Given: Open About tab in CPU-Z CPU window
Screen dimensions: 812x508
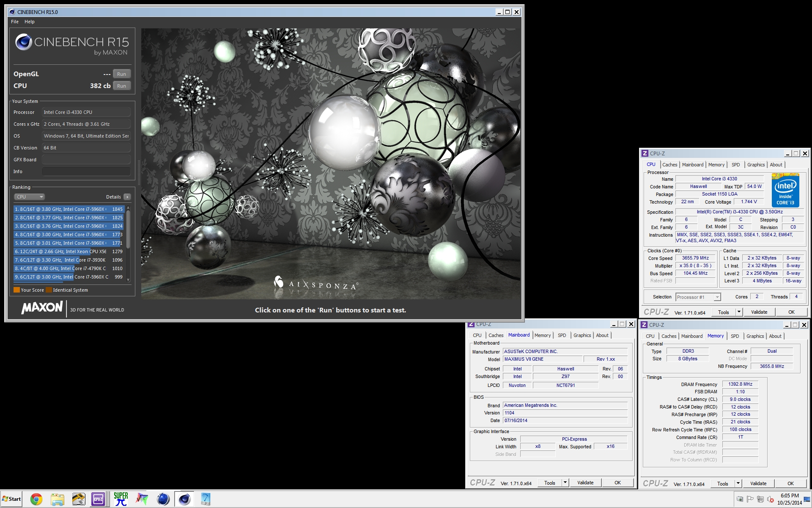Looking at the screenshot, I should pyautogui.click(x=776, y=165).
